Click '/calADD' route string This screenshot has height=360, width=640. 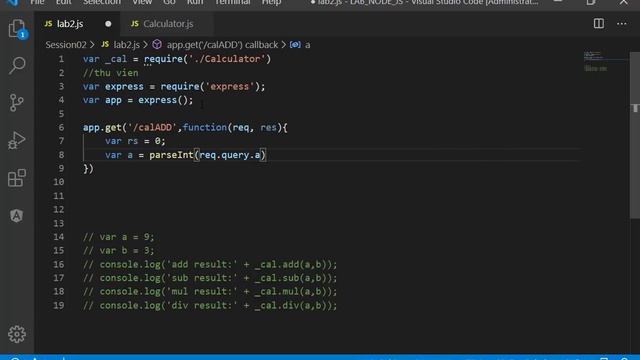[x=152, y=127]
